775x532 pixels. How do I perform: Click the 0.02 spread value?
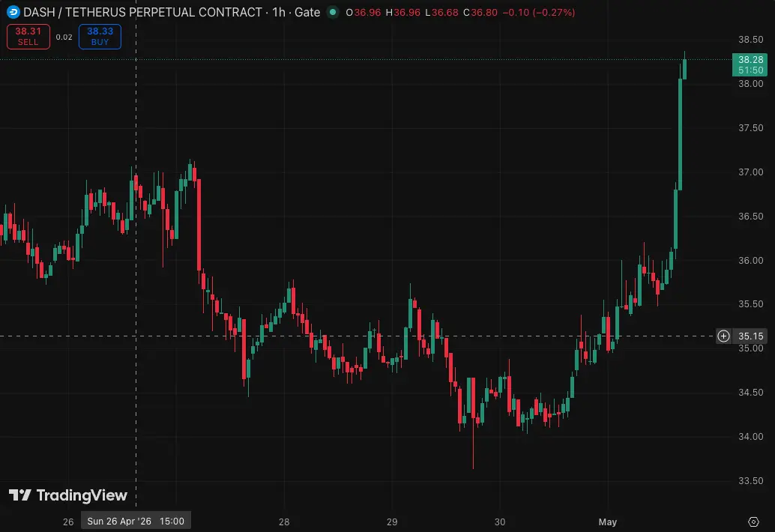click(64, 37)
